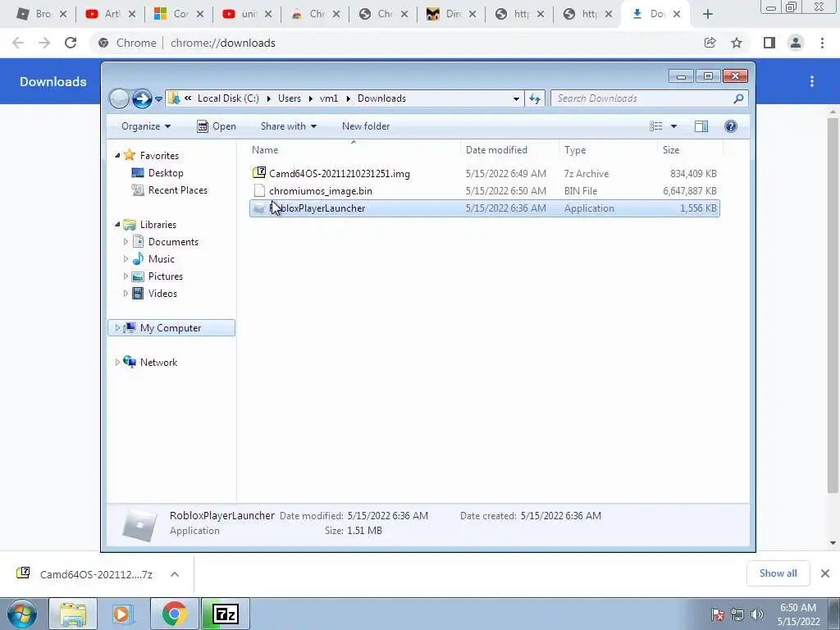Viewport: 840px width, 630px height.
Task: Bookmark this page star icon
Action: (737, 43)
